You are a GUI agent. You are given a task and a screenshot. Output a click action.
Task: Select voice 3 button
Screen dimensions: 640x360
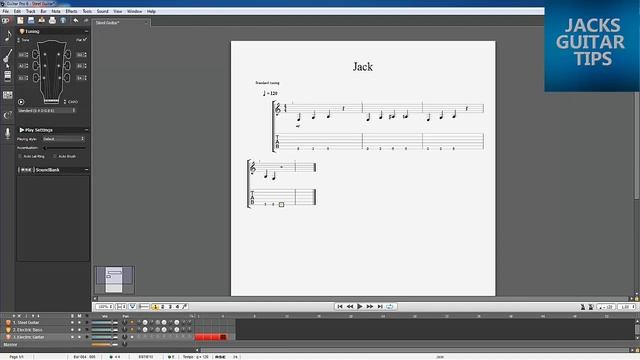point(170,307)
